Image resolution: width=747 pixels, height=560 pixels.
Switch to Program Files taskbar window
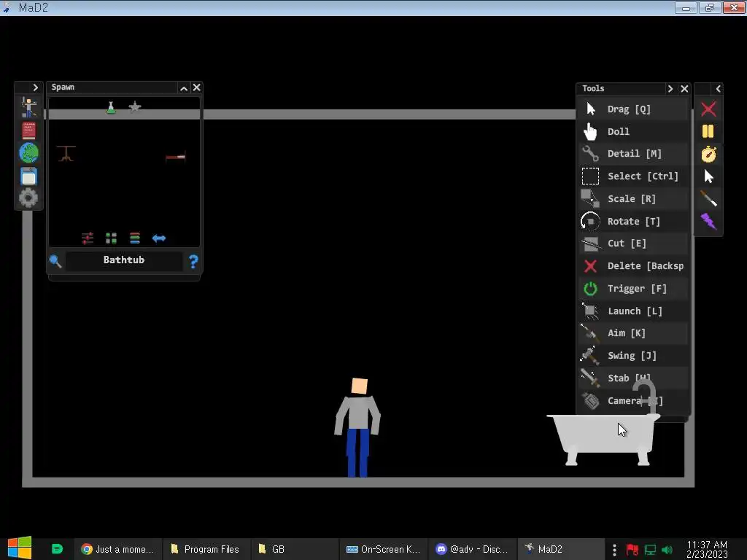[x=205, y=549]
